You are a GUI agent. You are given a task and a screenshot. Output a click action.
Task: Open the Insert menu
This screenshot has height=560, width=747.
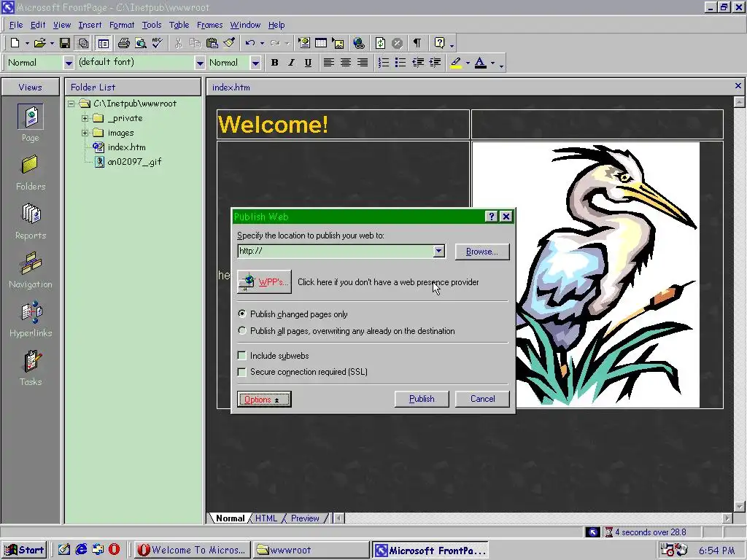pyautogui.click(x=90, y=25)
